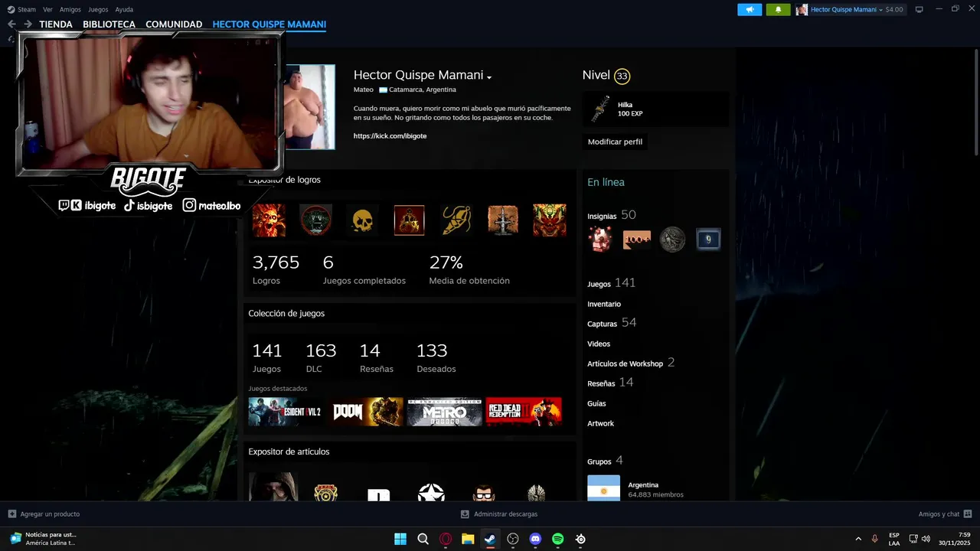Click the profile avatar picture
This screenshot has width=980, height=551.
(310, 107)
